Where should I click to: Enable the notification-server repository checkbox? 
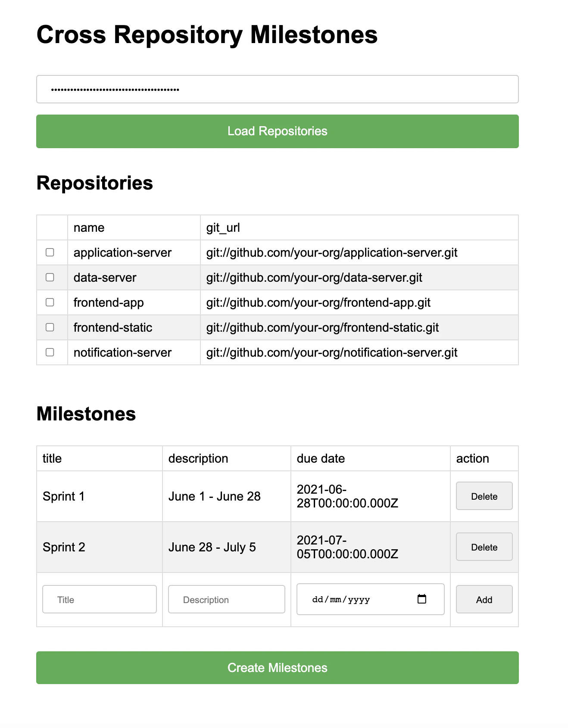coord(50,352)
